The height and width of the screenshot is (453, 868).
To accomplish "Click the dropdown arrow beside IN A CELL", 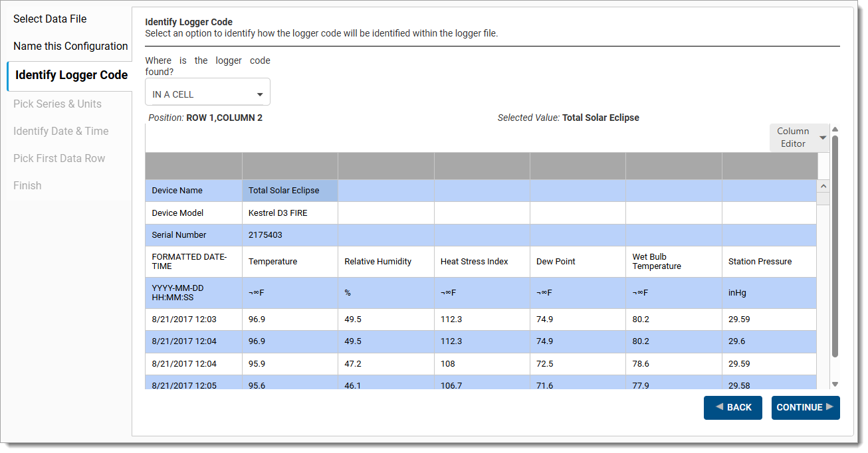I will [260, 92].
